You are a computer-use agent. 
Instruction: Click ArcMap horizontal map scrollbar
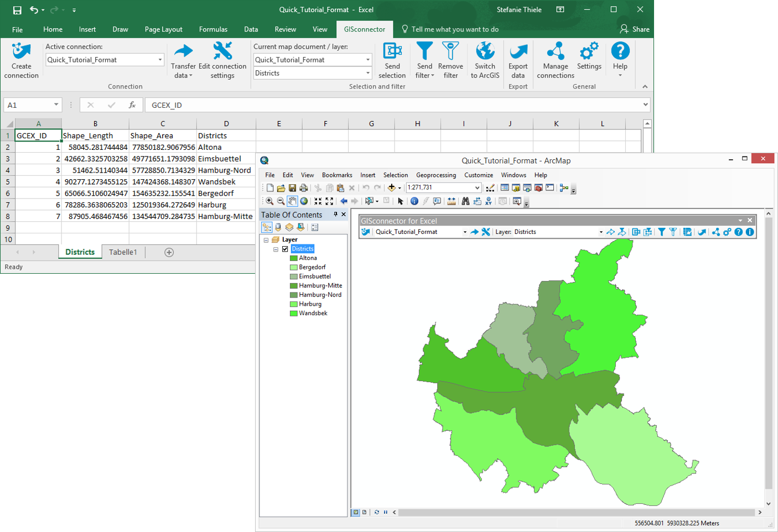point(577,512)
